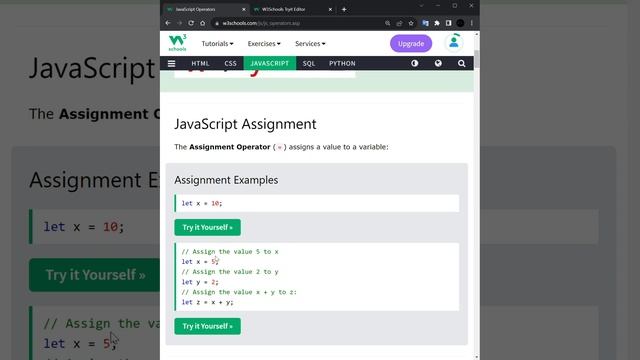Screen dimensions: 640x360
Task: Maximize the browser window
Action: pos(455,6)
